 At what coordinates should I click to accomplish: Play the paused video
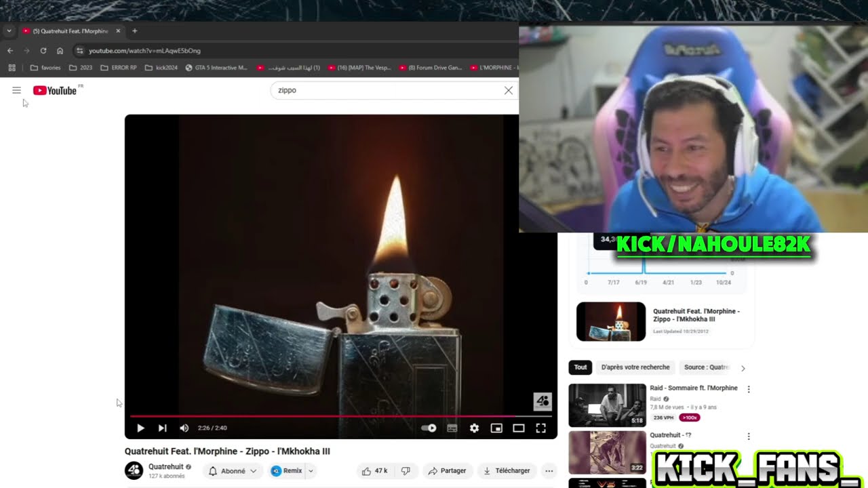140,428
